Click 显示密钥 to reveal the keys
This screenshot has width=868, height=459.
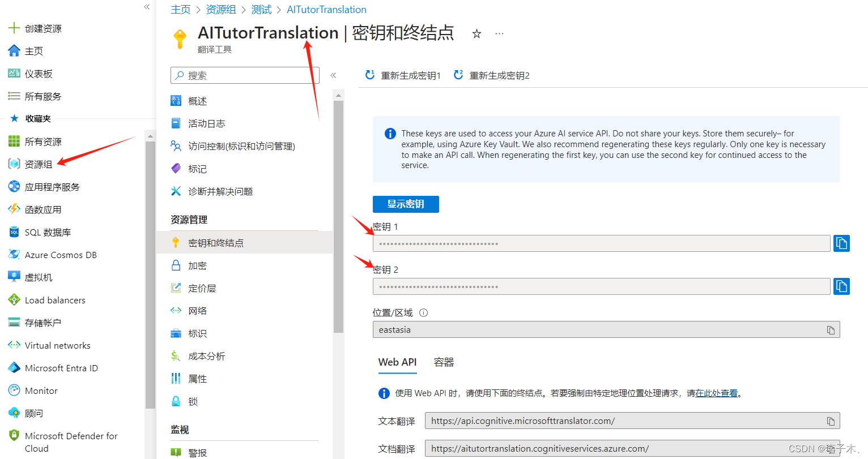pyautogui.click(x=406, y=204)
